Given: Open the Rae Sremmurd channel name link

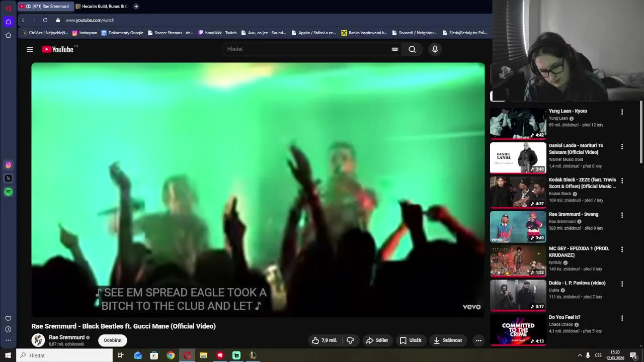Looking at the screenshot, I should [x=66, y=337].
